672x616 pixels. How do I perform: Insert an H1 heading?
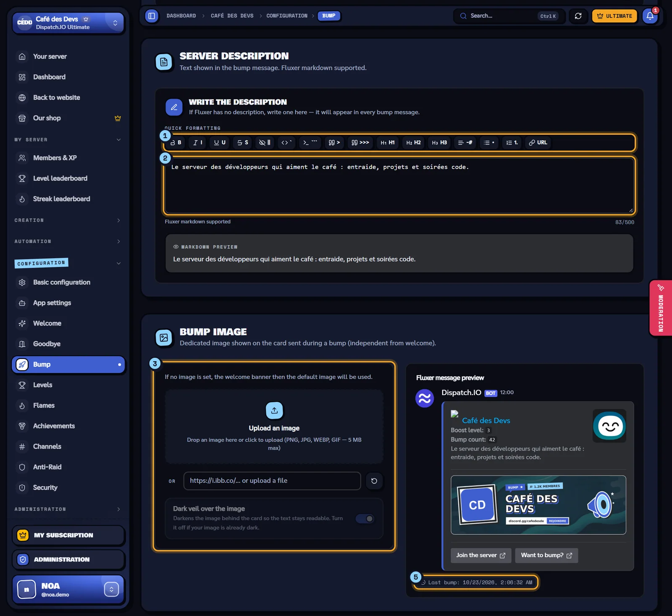pyautogui.click(x=388, y=143)
